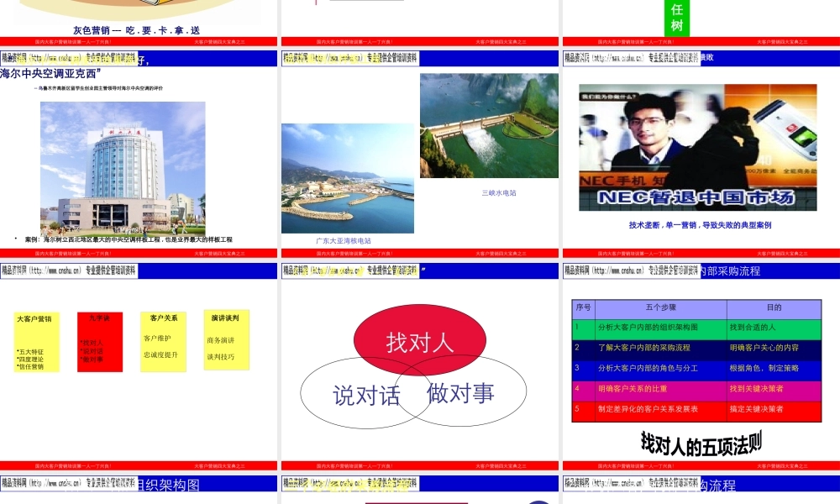Screen dimensions: 840x504
Task: Click the slide title 内部采购流程
Action: [730, 271]
